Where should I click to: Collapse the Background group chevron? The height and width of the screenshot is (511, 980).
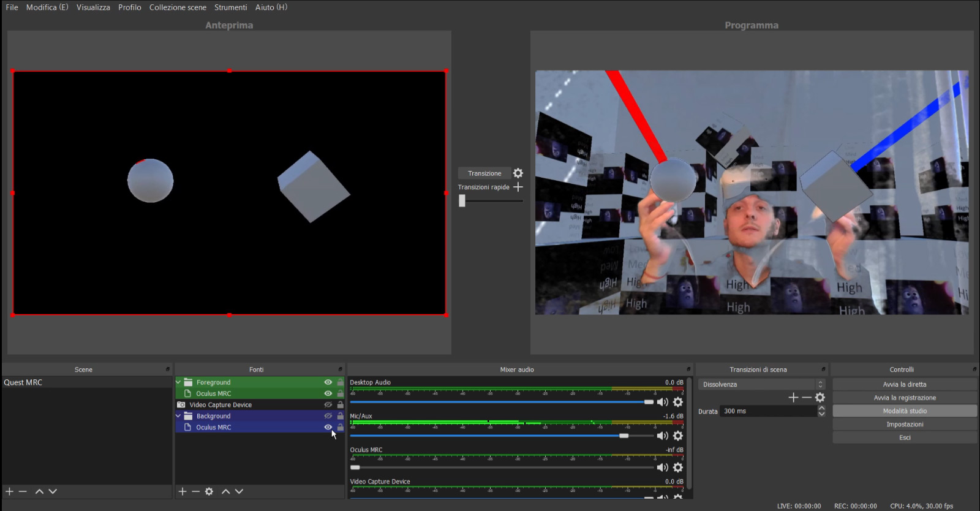click(x=178, y=415)
